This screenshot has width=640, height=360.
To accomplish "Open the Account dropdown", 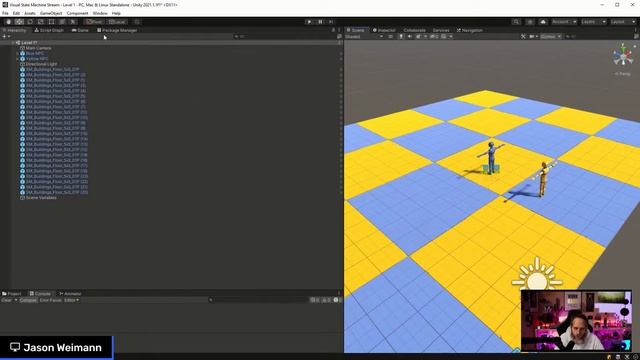I will coord(564,22).
